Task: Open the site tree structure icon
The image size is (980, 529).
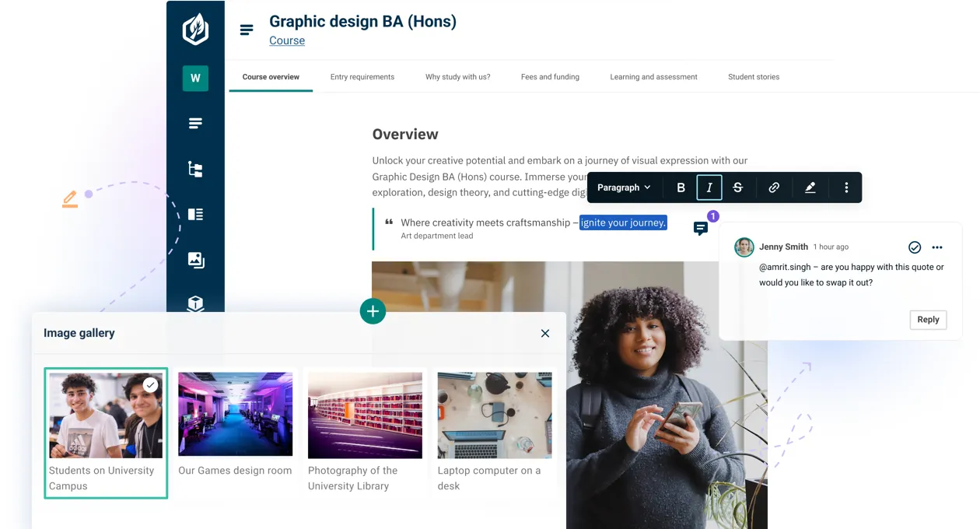Action: click(x=195, y=169)
